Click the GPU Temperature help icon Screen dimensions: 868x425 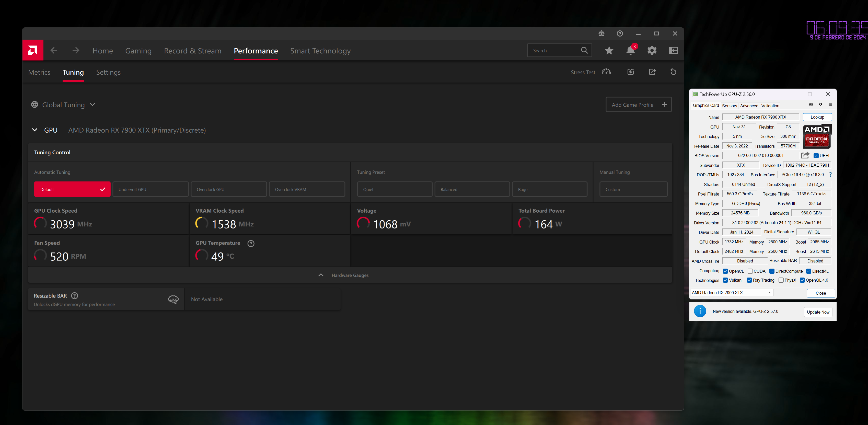(251, 243)
